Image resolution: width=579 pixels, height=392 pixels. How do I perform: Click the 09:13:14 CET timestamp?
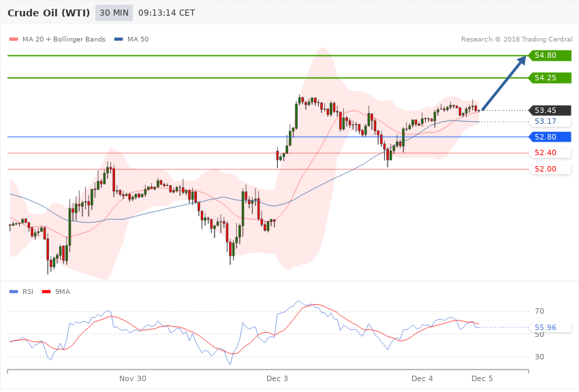pos(166,13)
